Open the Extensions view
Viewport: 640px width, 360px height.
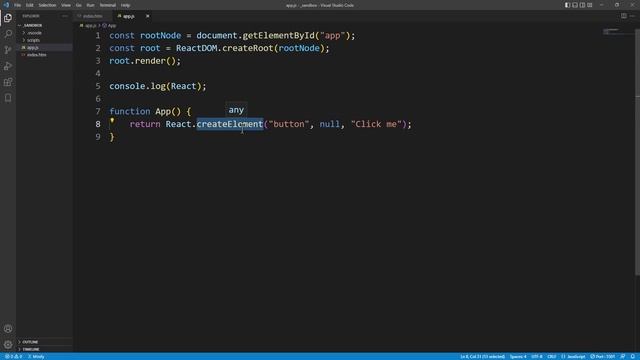[8, 82]
